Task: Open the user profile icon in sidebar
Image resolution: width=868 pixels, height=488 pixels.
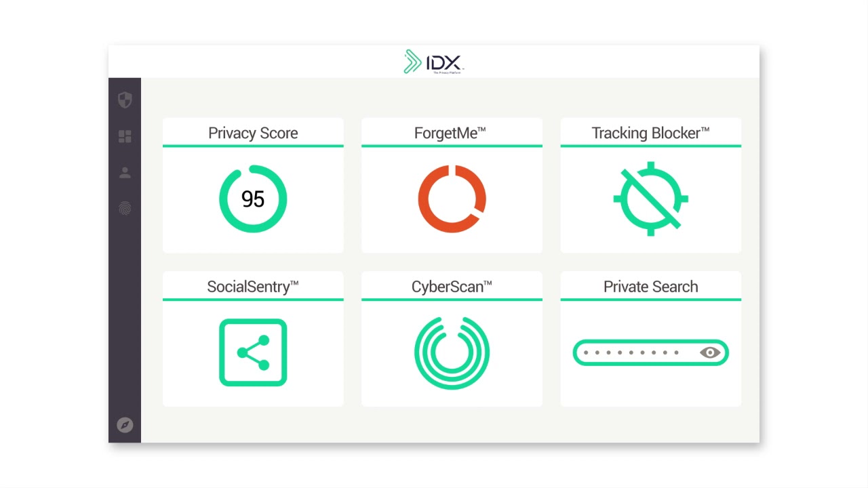Action: pos(125,173)
